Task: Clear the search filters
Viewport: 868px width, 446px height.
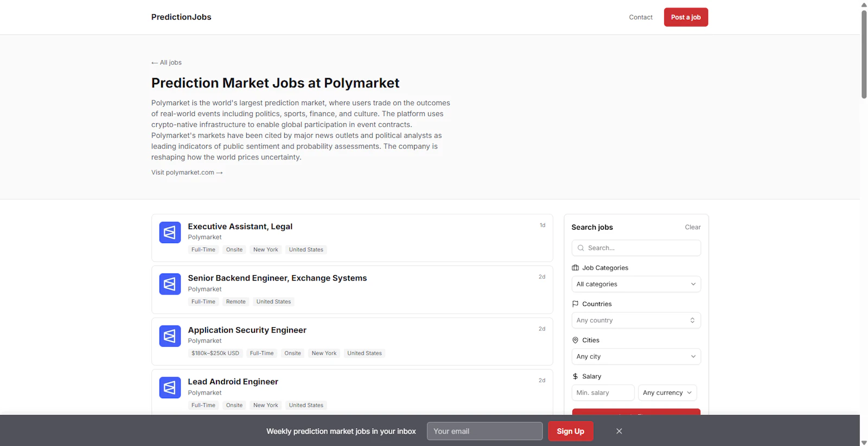Action: tap(693, 227)
